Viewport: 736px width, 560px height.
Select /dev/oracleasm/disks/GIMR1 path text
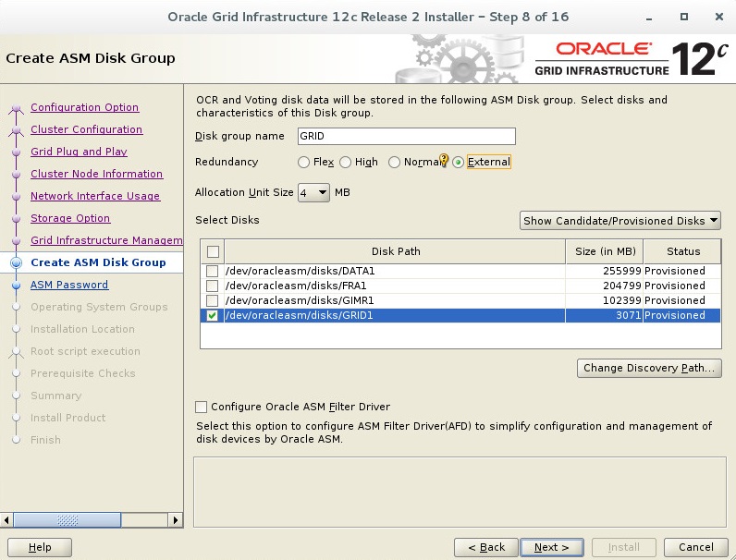(300, 300)
